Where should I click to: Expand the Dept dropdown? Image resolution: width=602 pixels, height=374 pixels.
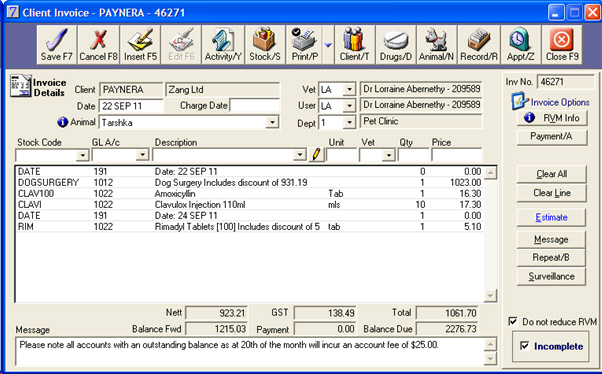coord(349,122)
